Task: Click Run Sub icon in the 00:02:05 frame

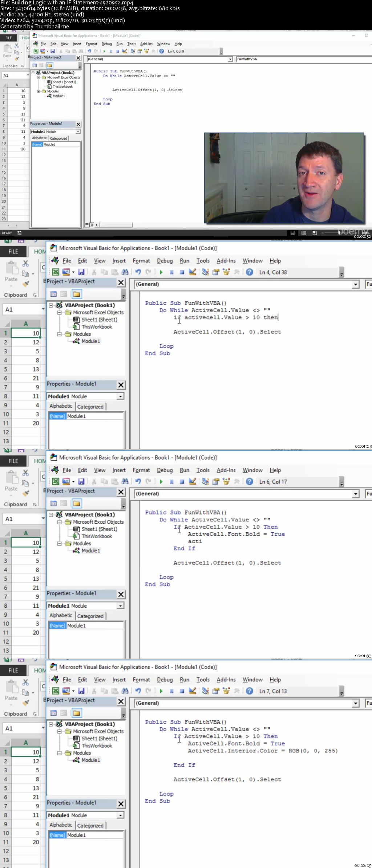Action: pos(161,691)
